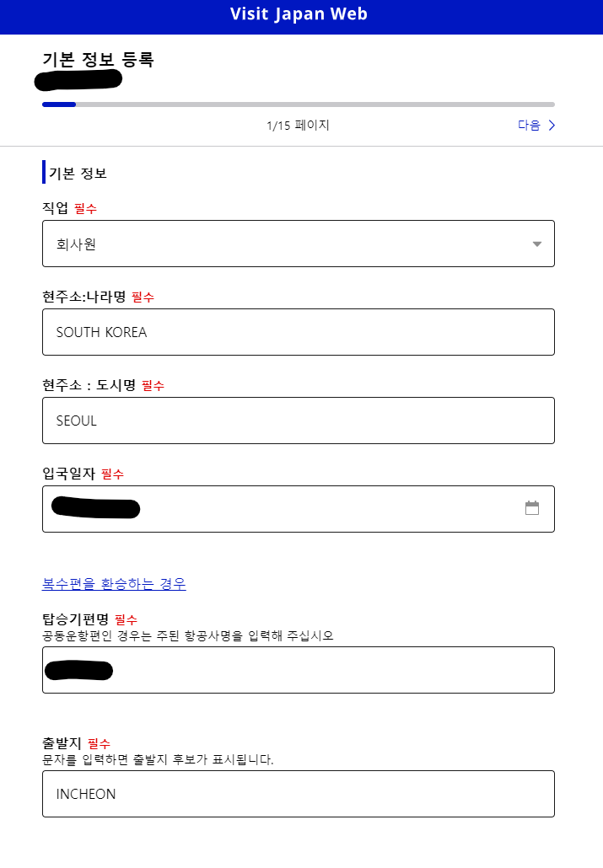Viewport: 603px width, 868px height.
Task: Click the 현주소 나라명 field with SOUTH KOREA
Action: tap(298, 332)
